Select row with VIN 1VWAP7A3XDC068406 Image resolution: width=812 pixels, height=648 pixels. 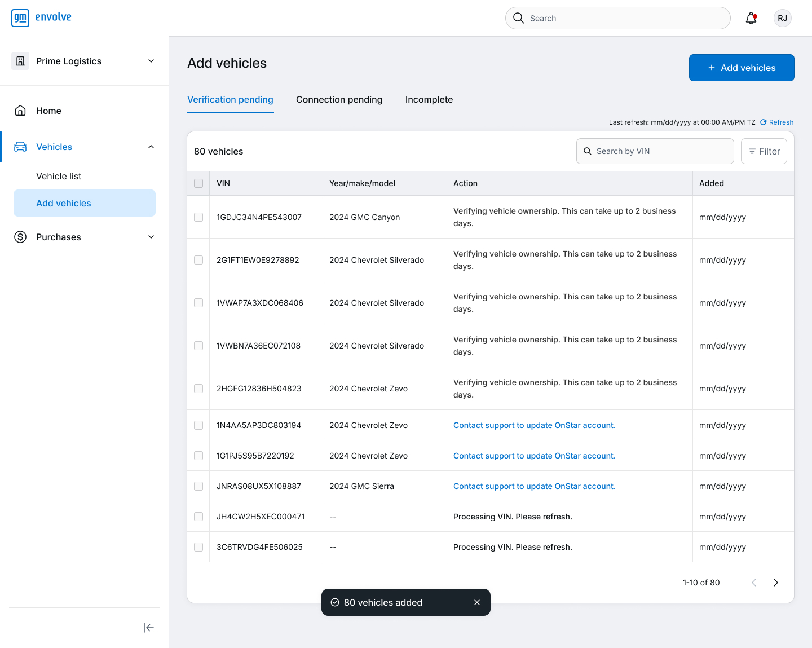tap(198, 303)
